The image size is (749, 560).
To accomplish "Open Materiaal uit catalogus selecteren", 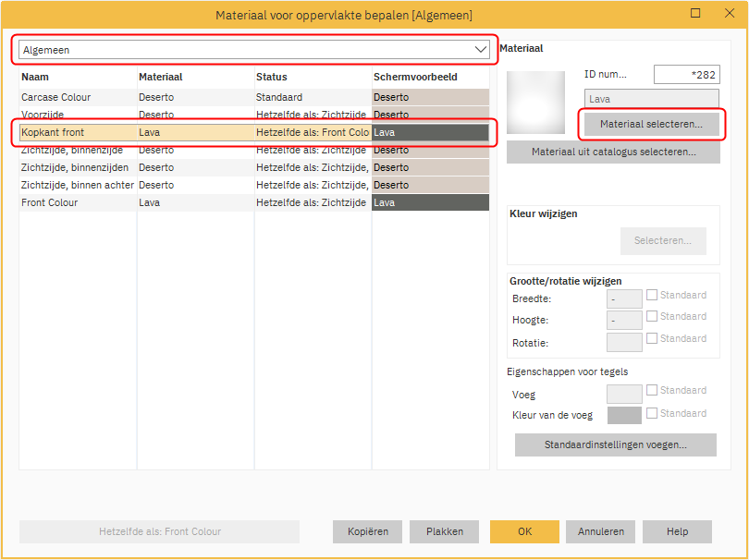I will 613,152.
